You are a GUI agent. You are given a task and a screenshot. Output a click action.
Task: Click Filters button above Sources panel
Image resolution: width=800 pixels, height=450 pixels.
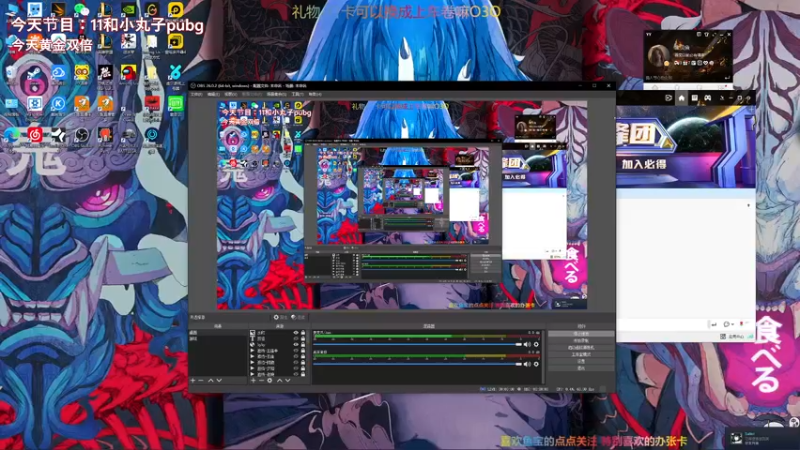pos(298,317)
